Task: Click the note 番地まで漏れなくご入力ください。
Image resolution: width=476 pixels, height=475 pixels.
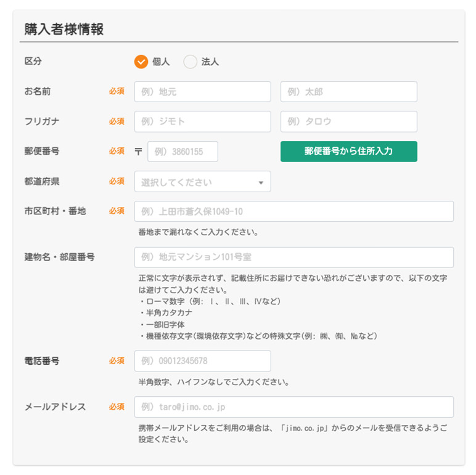Action: point(199,232)
